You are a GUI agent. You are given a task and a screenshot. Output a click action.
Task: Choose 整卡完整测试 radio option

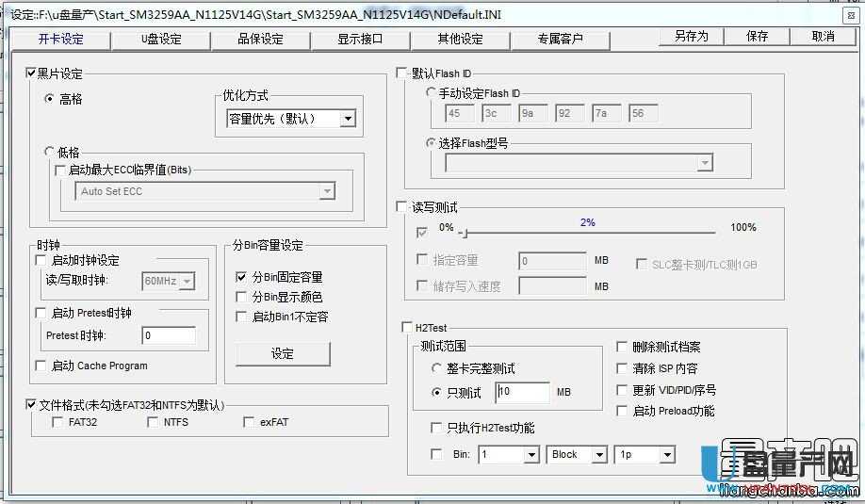436,368
